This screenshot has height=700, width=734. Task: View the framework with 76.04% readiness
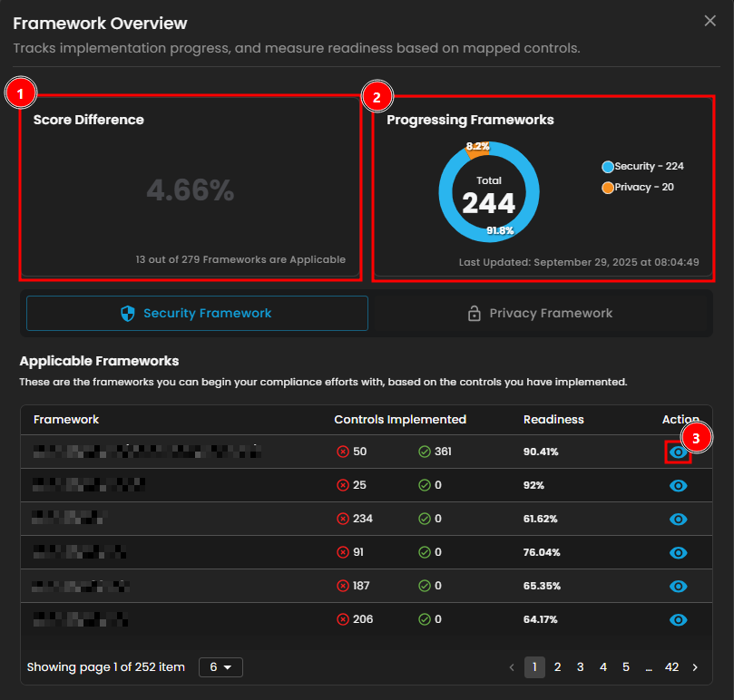678,553
